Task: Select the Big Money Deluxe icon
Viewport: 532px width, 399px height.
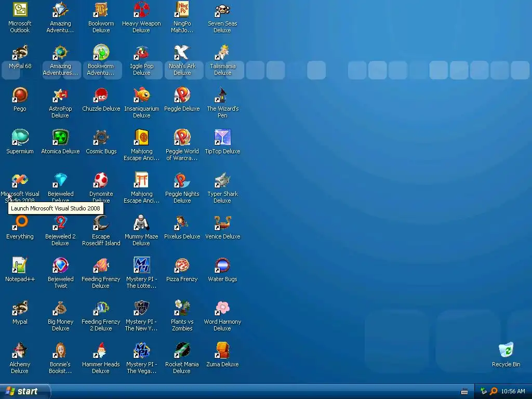Action: coord(60,308)
